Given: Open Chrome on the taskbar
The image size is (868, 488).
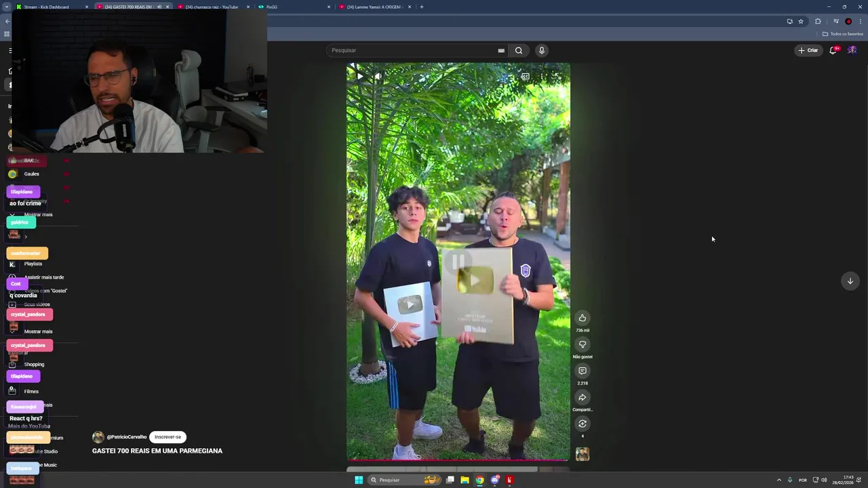Looking at the screenshot, I should (479, 480).
